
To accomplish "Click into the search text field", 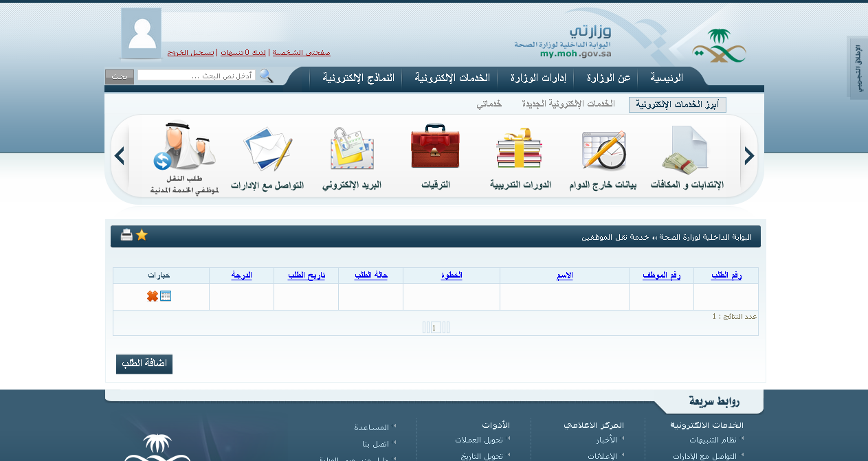I will pyautogui.click(x=196, y=76).
